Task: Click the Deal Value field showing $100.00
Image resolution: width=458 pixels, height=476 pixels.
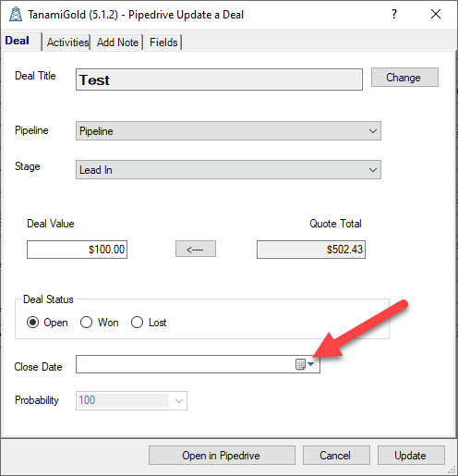Action: coord(77,250)
